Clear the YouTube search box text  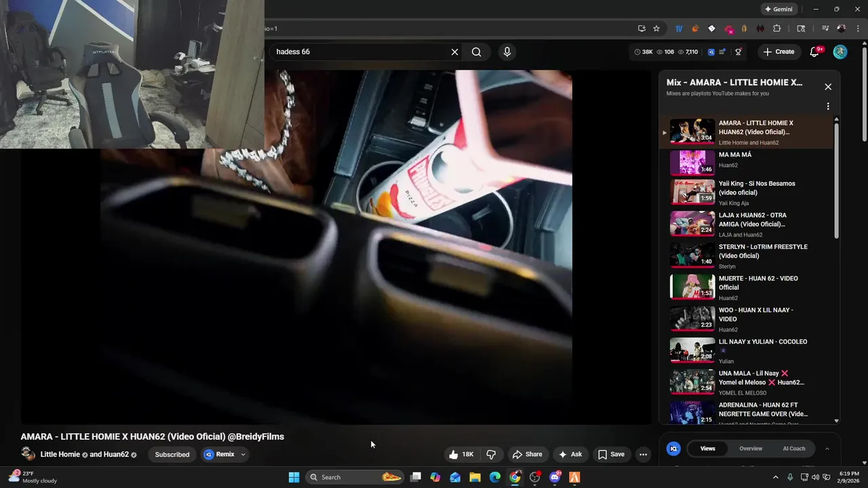click(x=454, y=52)
